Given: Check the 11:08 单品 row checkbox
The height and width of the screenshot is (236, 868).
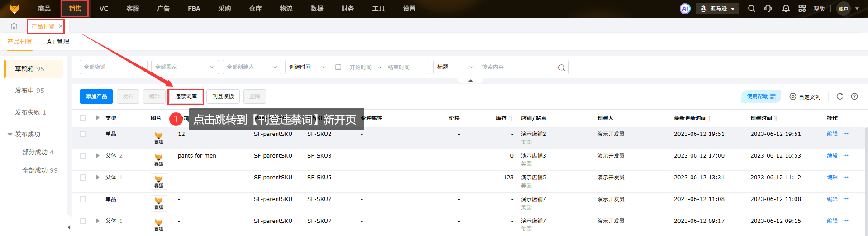Looking at the screenshot, I should tap(83, 199).
